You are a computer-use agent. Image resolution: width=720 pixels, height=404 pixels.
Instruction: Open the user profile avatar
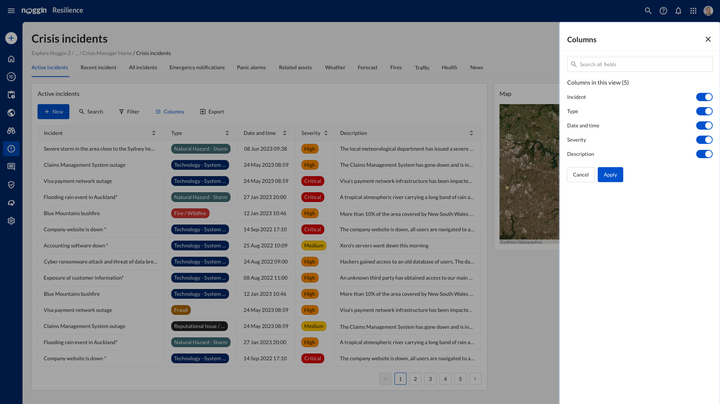(x=708, y=11)
